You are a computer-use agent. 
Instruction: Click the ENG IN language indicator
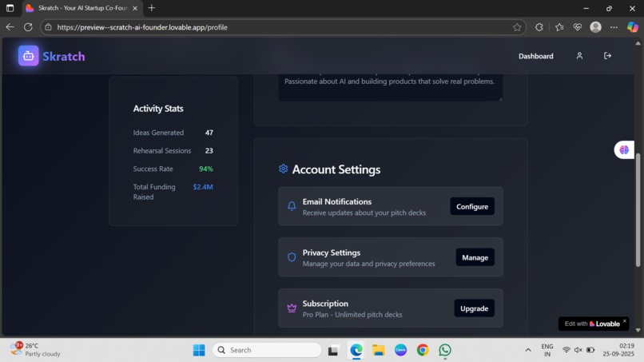tap(547, 350)
